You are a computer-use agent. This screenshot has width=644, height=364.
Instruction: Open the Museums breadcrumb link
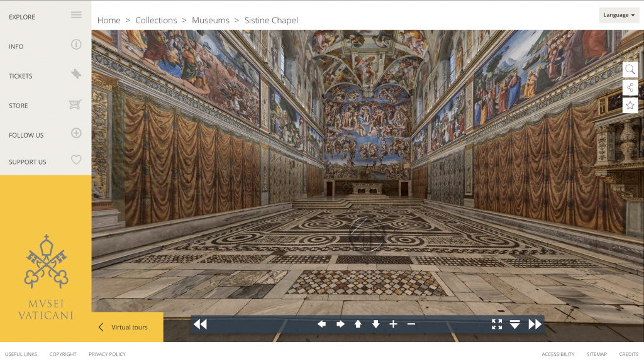(x=211, y=20)
